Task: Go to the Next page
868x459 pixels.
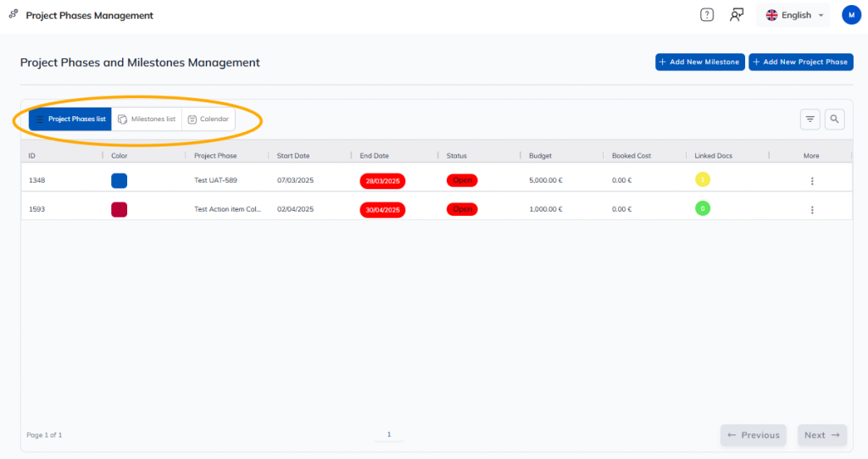Action: tap(821, 435)
